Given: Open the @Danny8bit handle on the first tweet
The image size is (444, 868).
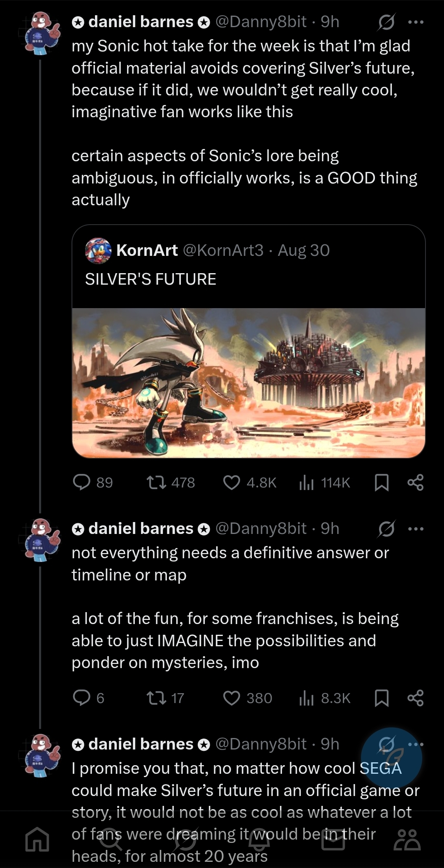Looking at the screenshot, I should (261, 22).
